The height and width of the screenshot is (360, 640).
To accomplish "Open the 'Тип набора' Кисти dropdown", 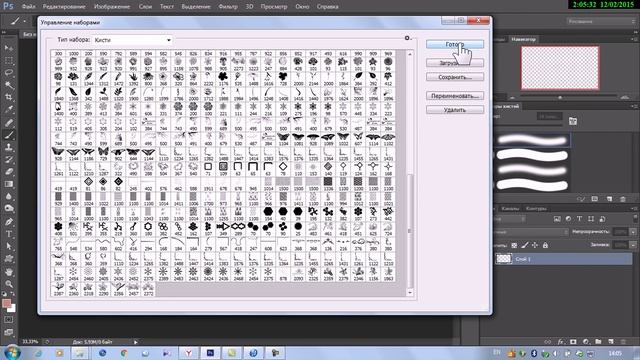I will (133, 40).
